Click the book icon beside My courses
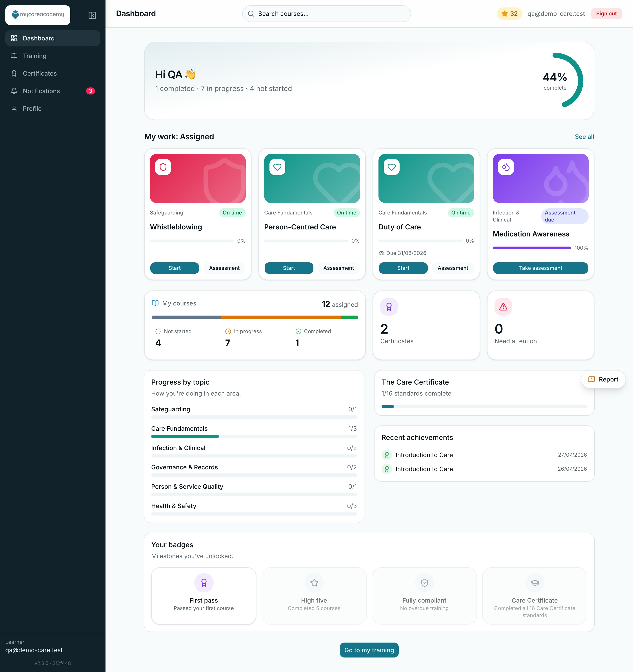 point(155,303)
